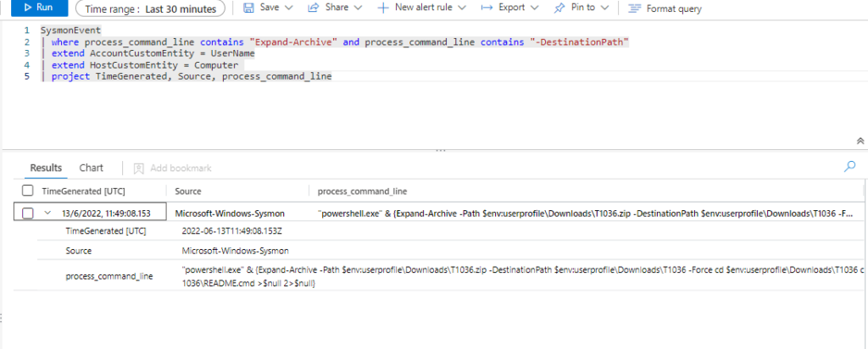Expand the Save dropdown chevron
The image size is (868, 349).
(289, 8)
